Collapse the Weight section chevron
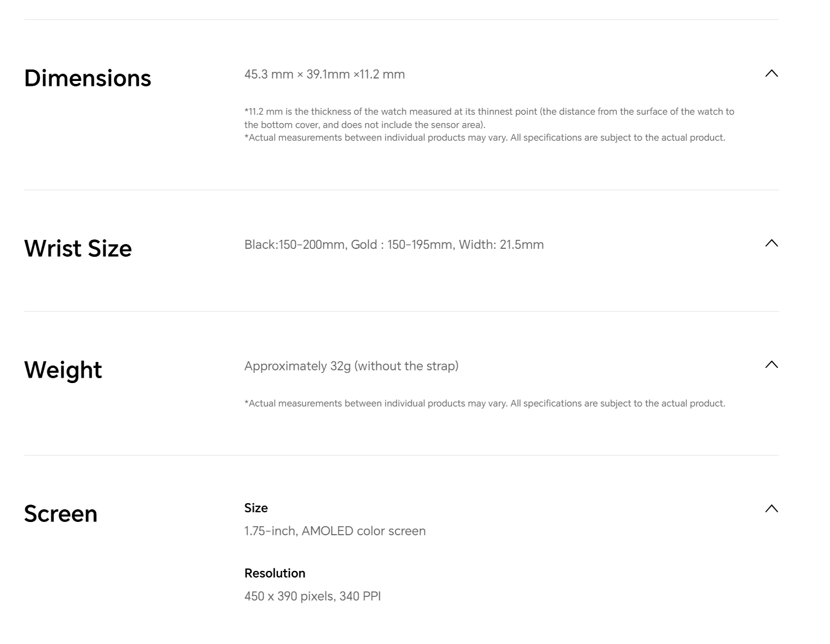Viewport: 830px width, 644px height. (x=771, y=365)
